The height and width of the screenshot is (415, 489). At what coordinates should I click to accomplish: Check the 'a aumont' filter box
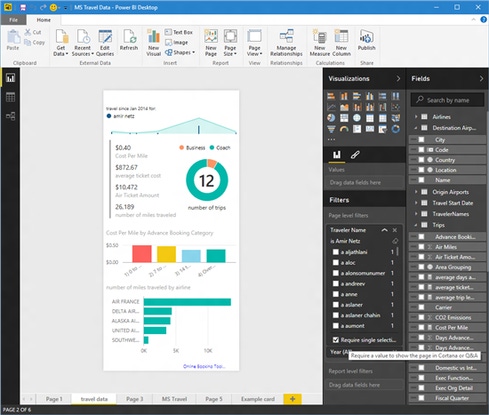(336, 326)
